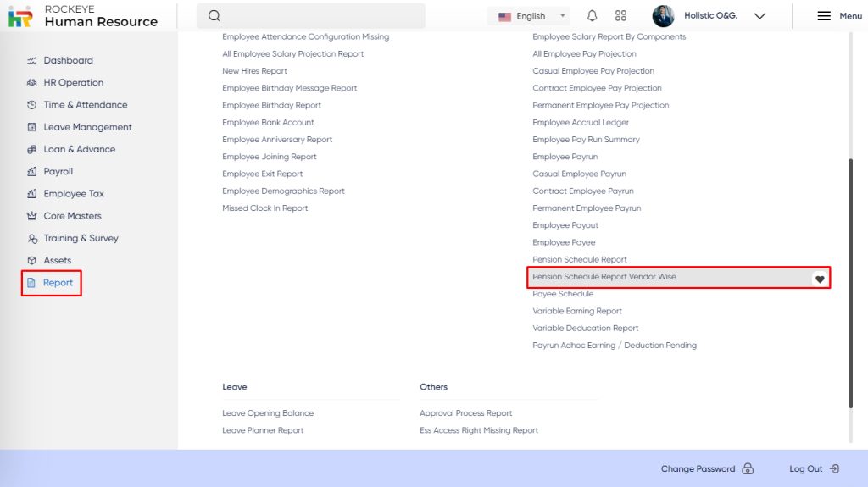Open Leave Planner Report
Viewport: 868px width, 487px height.
coord(263,430)
